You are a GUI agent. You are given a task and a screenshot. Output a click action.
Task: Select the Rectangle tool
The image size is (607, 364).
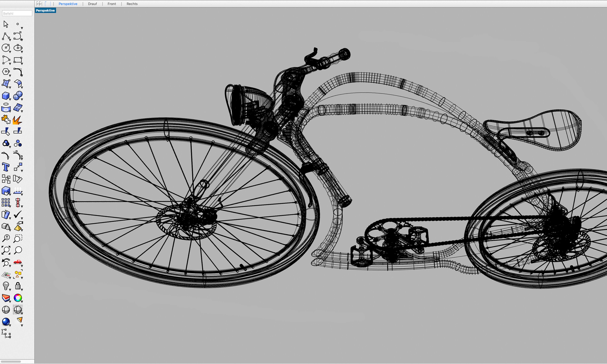coord(18,60)
